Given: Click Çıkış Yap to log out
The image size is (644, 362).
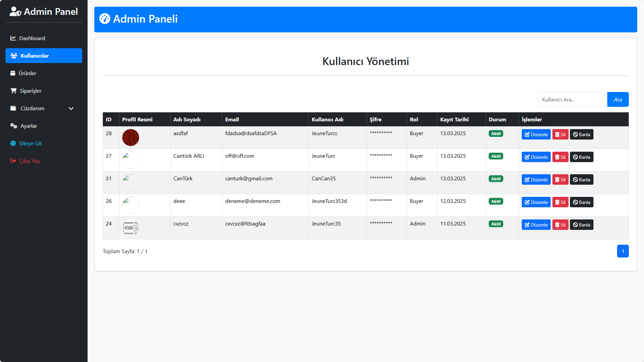Looking at the screenshot, I should point(44,161).
